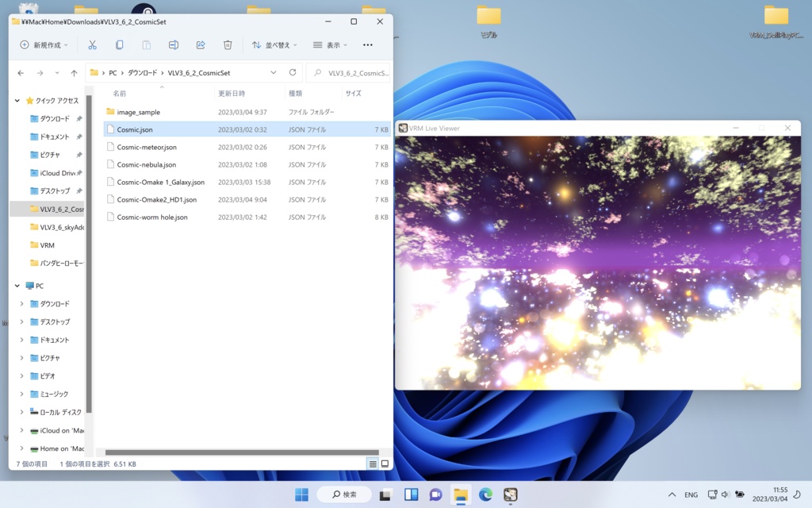This screenshot has height=508, width=812.
Task: Click PC in the breadcrumb path
Action: 113,73
